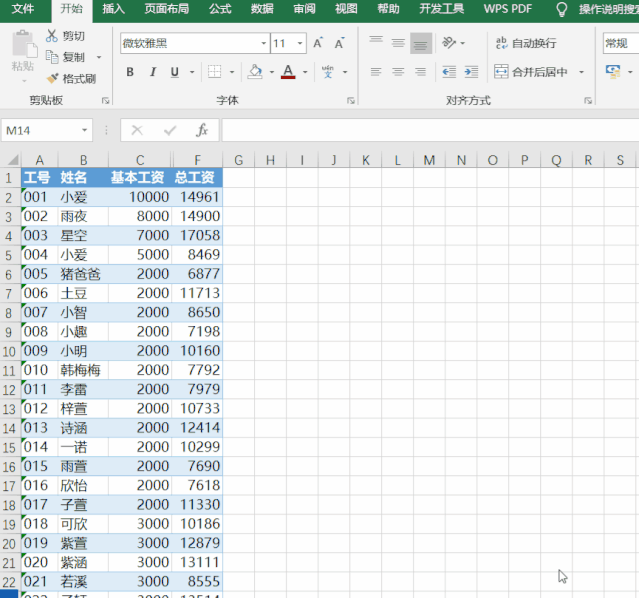
Task: Align text left
Action: 376,72
